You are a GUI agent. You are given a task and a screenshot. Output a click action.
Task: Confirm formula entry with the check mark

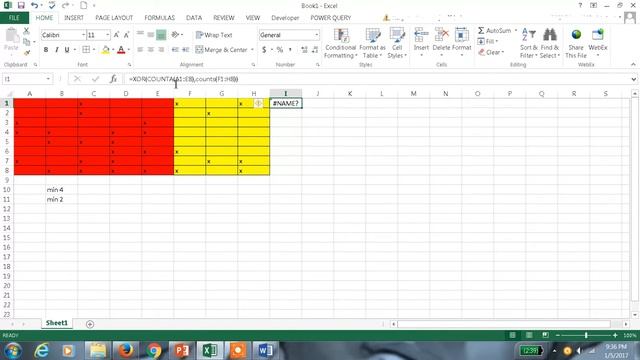96,79
